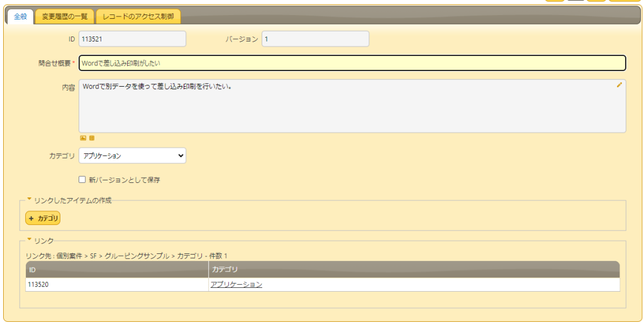The width and height of the screenshot is (644, 325).
Task: Open the アプリケーション link in the table
Action: pos(236,284)
